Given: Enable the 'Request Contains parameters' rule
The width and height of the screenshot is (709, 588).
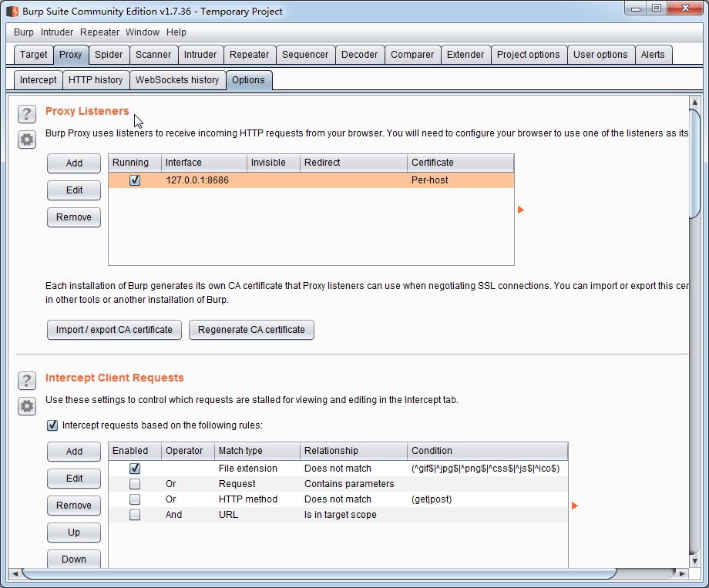Looking at the screenshot, I should click(x=135, y=484).
